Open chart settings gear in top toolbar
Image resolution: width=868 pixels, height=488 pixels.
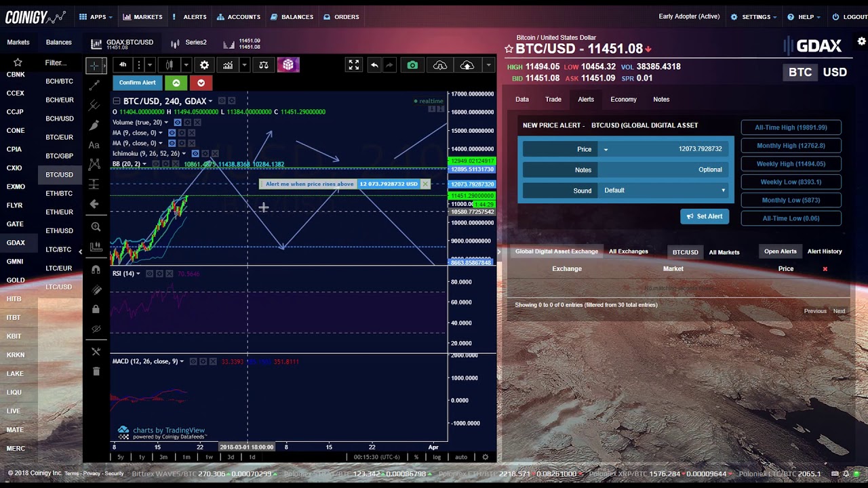pos(204,65)
